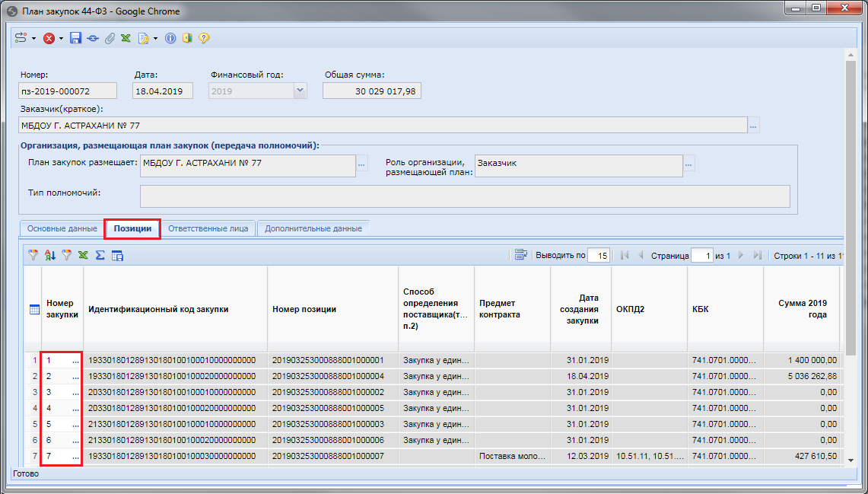Click the Номер закупки column header

(x=62, y=309)
